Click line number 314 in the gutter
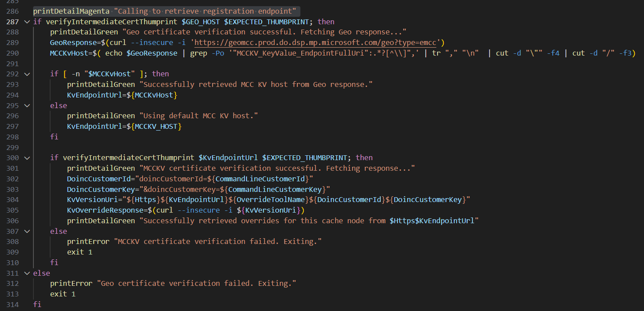The image size is (644, 311). [12, 304]
